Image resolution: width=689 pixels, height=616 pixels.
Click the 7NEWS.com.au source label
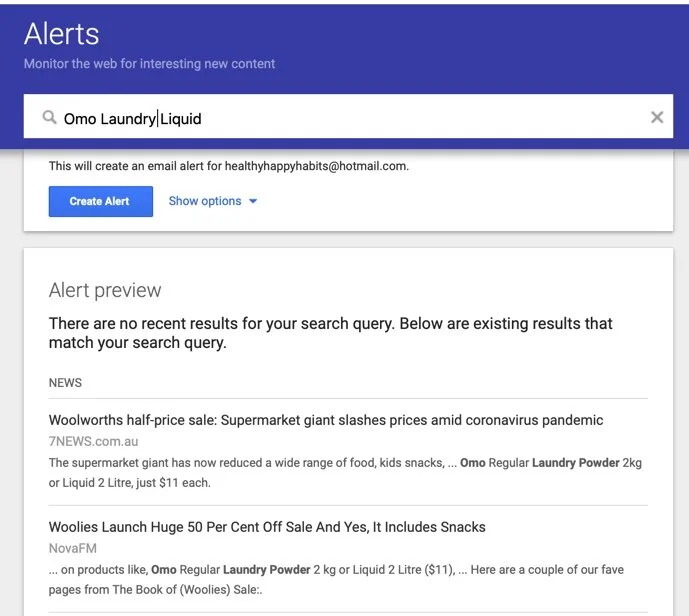(94, 441)
